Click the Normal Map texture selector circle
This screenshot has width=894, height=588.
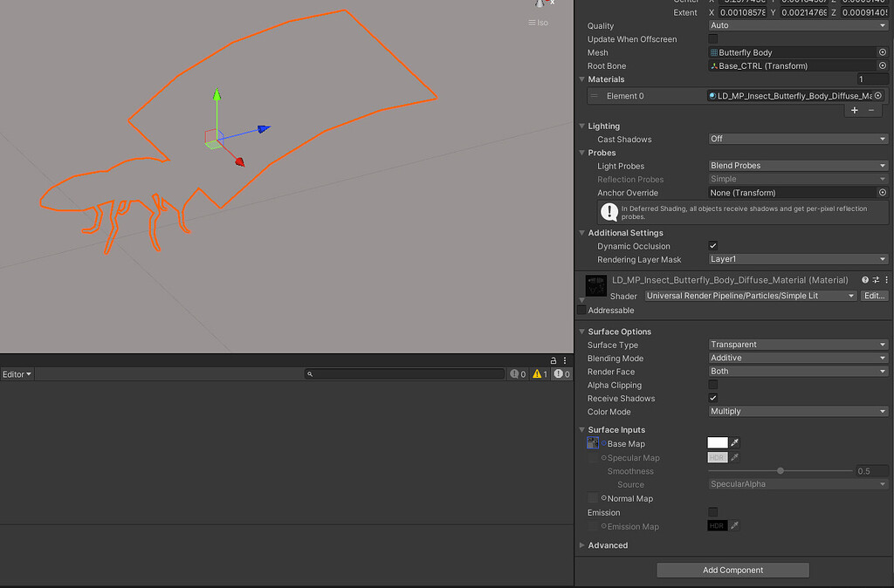(x=605, y=498)
